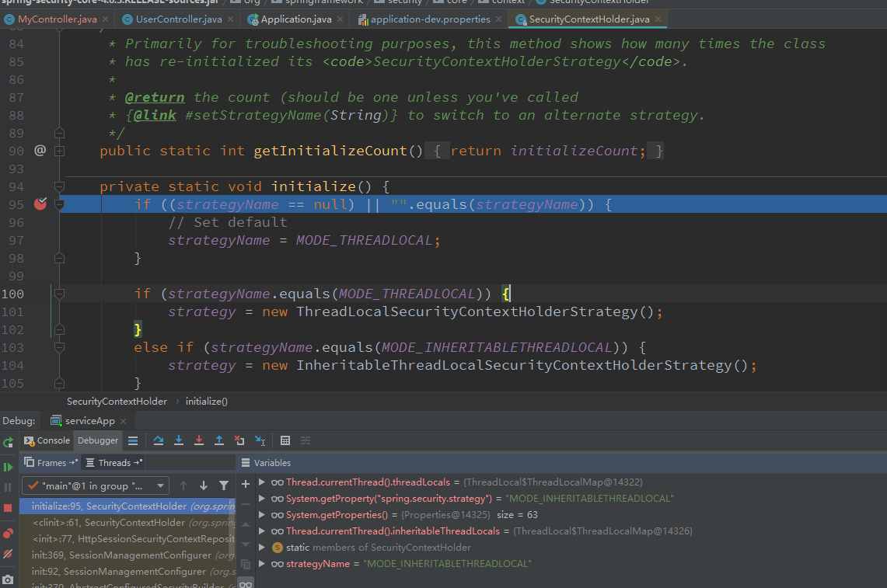Click the @ gutter icon on line 90
Viewport: 887px width, 588px height.
tap(40, 151)
